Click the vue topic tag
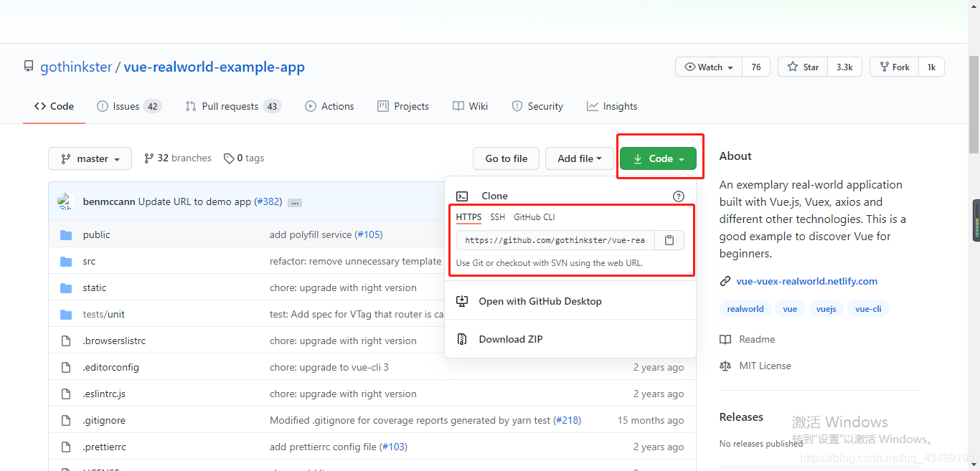 click(790, 309)
